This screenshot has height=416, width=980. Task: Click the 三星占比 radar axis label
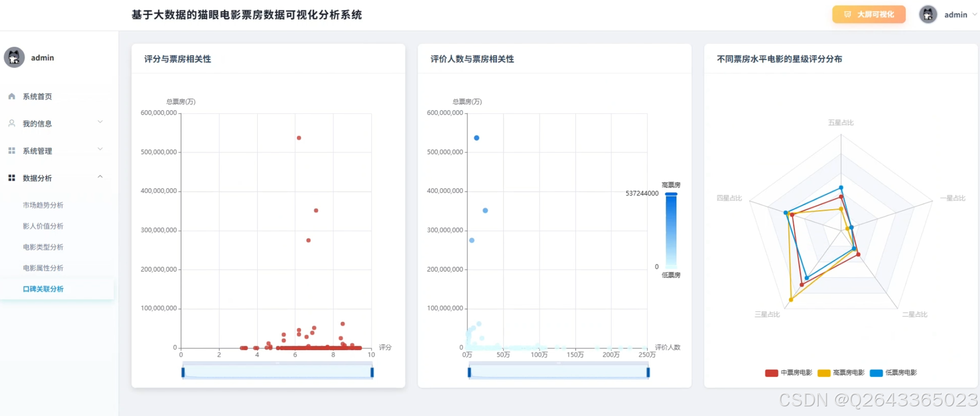point(767,314)
